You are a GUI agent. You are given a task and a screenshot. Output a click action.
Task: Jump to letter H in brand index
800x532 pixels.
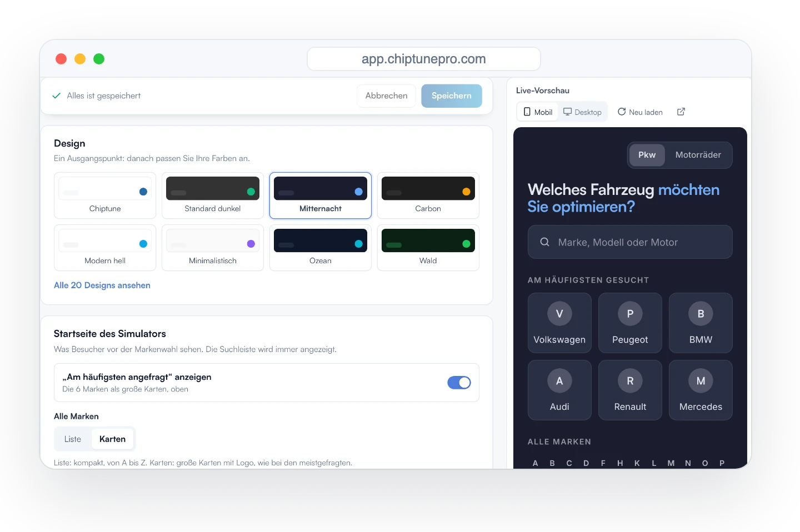(x=620, y=463)
